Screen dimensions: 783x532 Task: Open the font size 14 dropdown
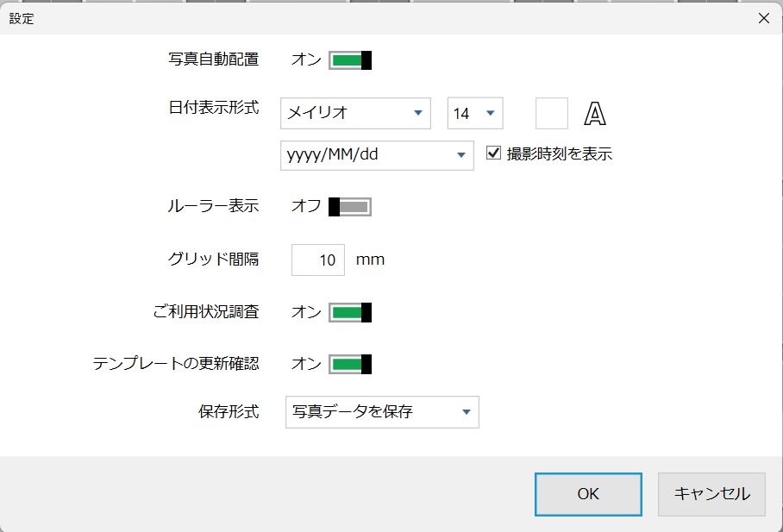point(474,113)
